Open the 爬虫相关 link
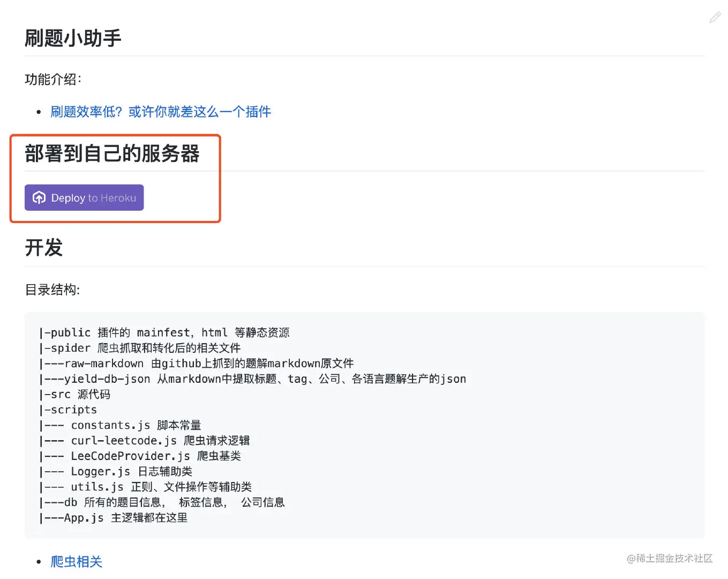 [76, 561]
